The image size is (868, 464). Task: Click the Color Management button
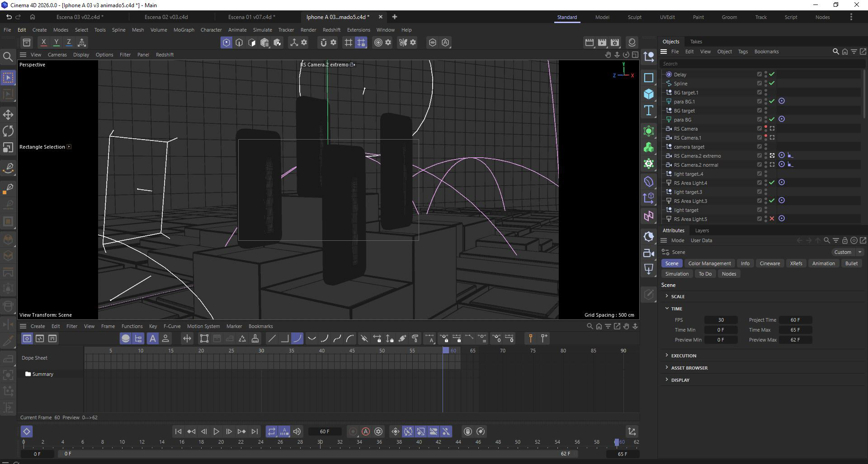709,263
